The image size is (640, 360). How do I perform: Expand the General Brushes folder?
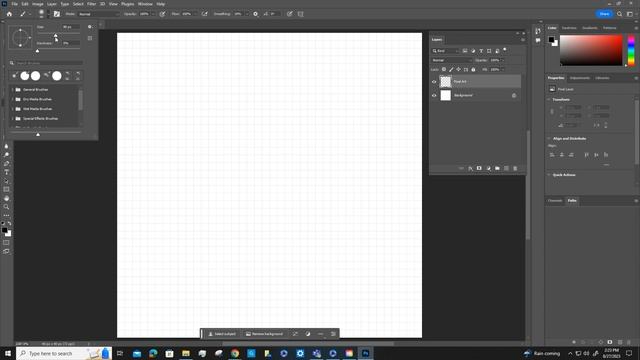click(x=13, y=89)
